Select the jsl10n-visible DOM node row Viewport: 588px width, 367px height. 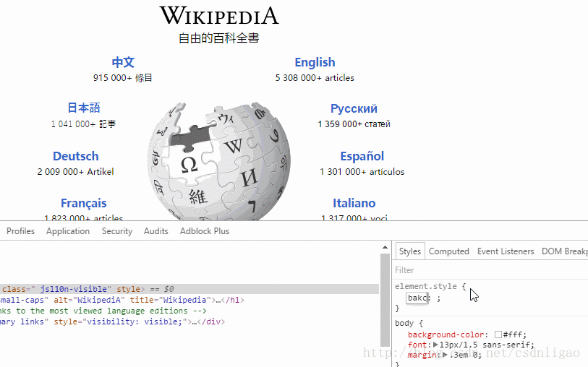189,289
